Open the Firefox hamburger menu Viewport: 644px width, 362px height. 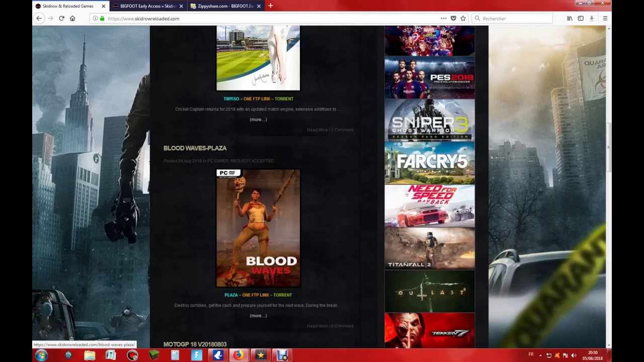click(x=605, y=19)
